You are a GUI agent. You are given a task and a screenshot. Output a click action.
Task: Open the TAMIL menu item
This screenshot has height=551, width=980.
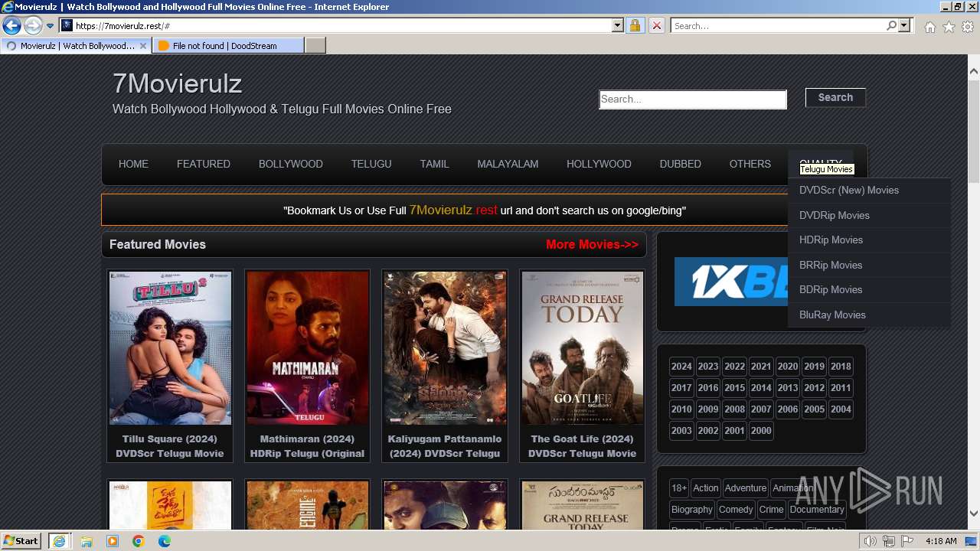click(434, 164)
